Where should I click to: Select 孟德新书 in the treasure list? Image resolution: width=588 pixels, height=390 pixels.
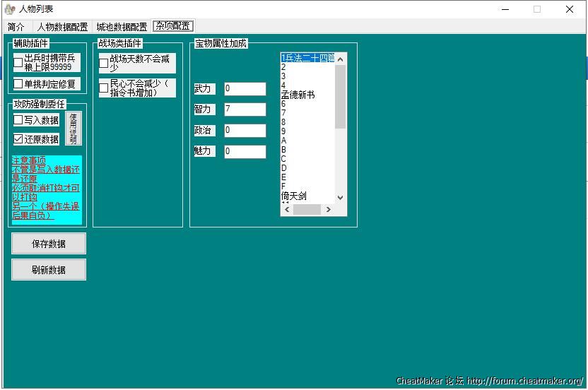[298, 95]
